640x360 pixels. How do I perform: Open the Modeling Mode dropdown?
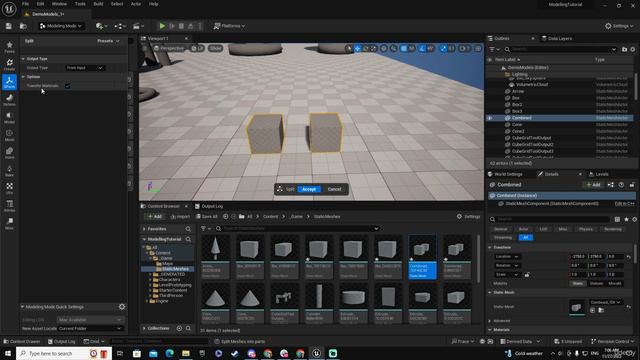tap(61, 26)
